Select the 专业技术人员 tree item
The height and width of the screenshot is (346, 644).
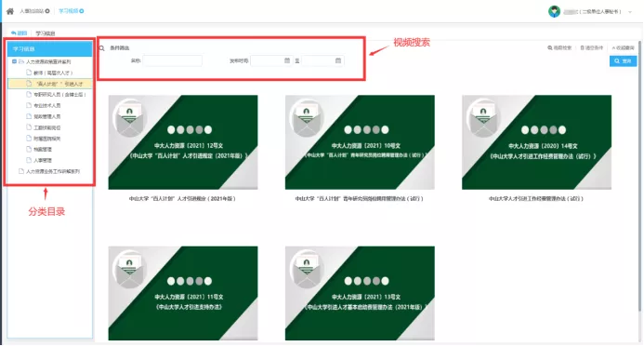tap(47, 106)
